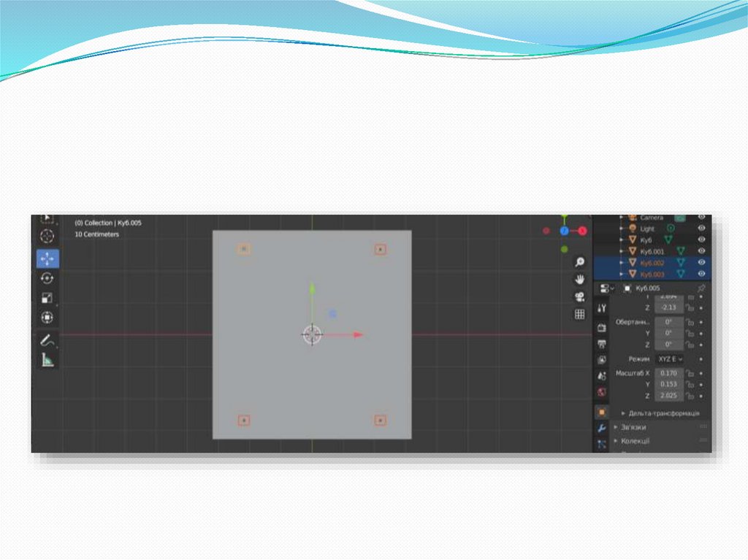The image size is (748, 560).
Task: Pick the Transform tool
Action: [x=47, y=318]
